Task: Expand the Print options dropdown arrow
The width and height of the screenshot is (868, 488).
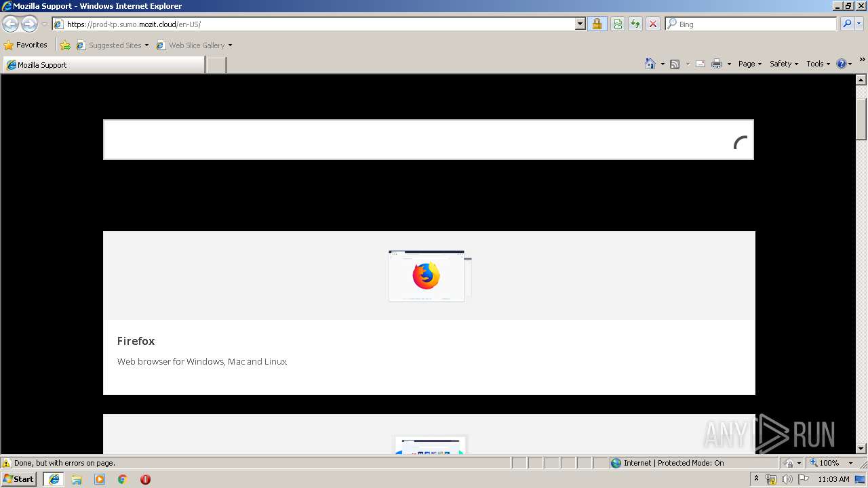Action: [729, 64]
